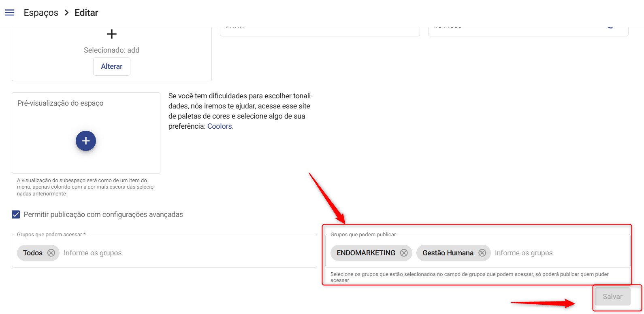The image size is (644, 314).
Task: Uncheck 'Permitir publicação com configurações avançadas' checkbox
Action: (x=16, y=214)
